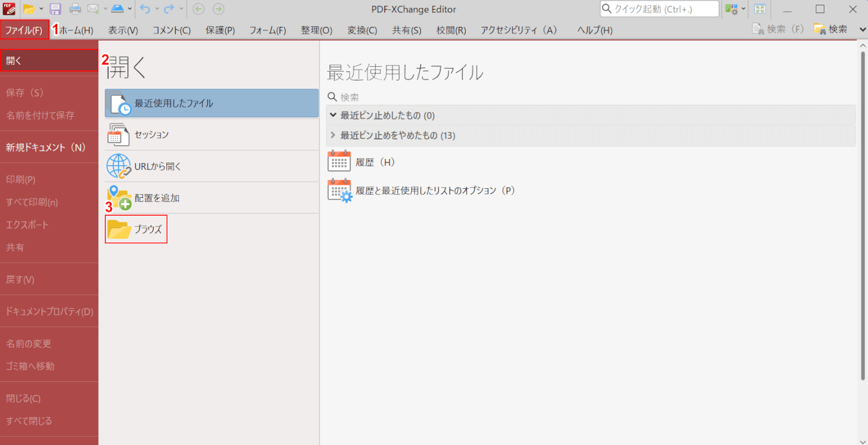This screenshot has width=868, height=445.
Task: Click the undo arrow icon
Action: click(x=145, y=9)
